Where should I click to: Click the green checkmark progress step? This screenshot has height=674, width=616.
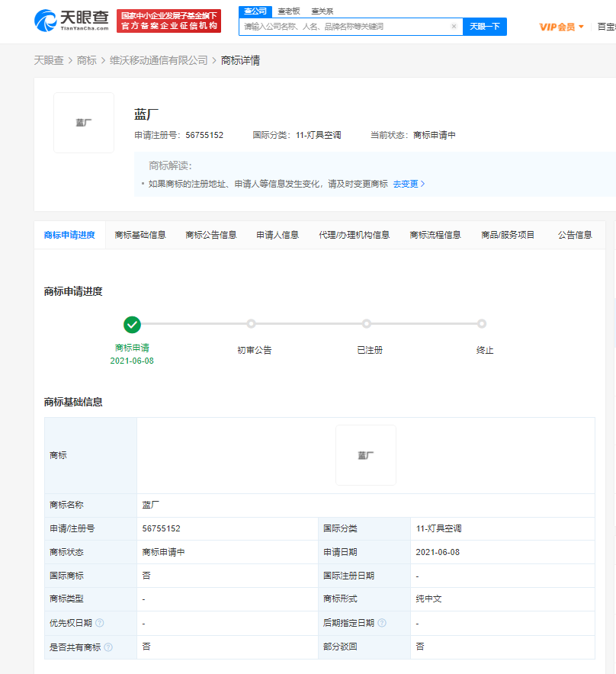click(x=132, y=324)
